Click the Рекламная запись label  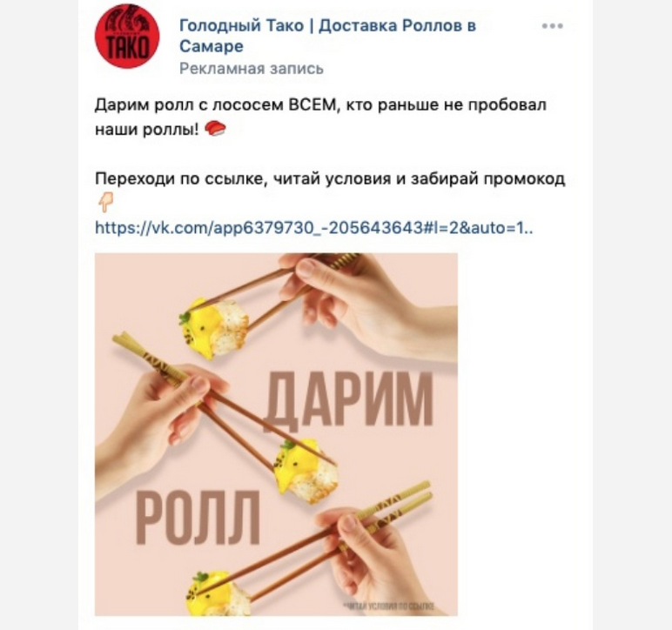[252, 69]
